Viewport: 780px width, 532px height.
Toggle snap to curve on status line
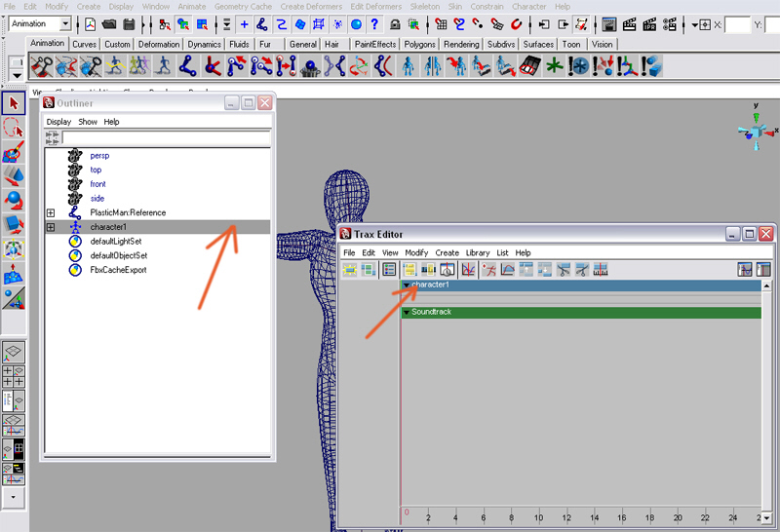458,24
